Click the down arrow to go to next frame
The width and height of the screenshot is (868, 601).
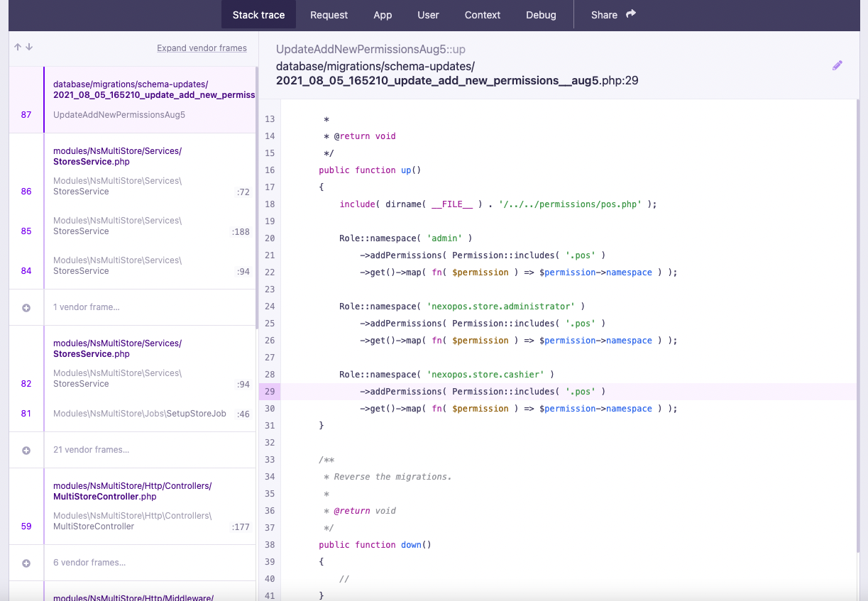click(x=28, y=48)
